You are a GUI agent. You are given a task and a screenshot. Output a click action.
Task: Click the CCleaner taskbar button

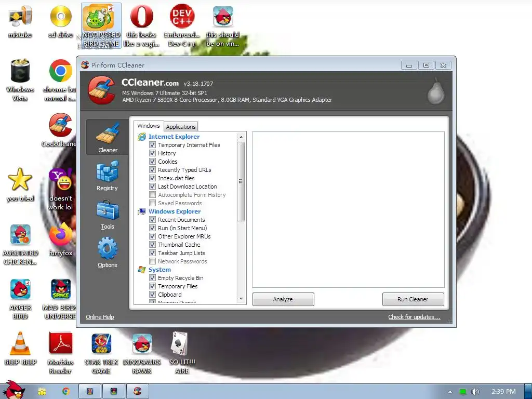point(137,391)
